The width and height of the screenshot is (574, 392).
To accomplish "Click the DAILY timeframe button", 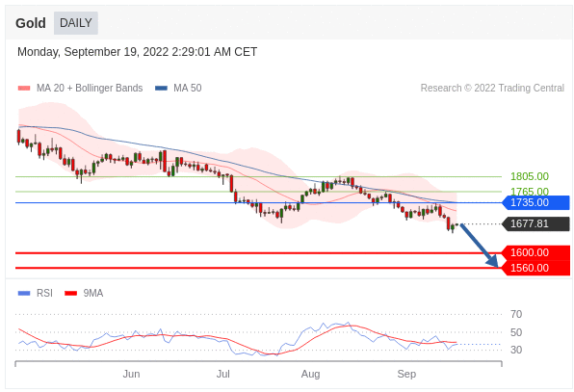I will (76, 23).
